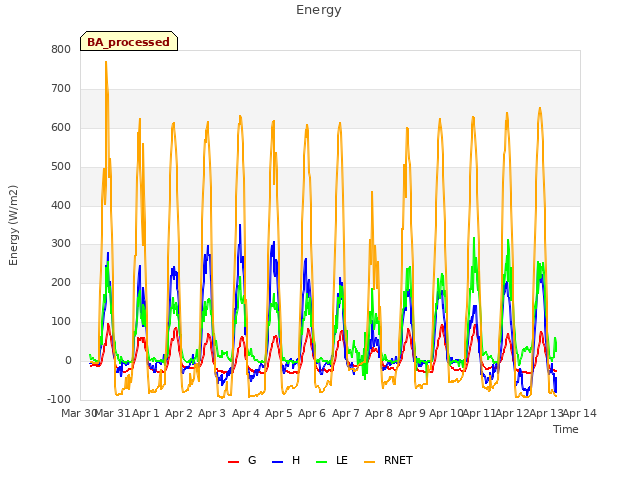The image size is (640, 480).
Task: Toggle the H series legend entry
Action: (x=286, y=460)
